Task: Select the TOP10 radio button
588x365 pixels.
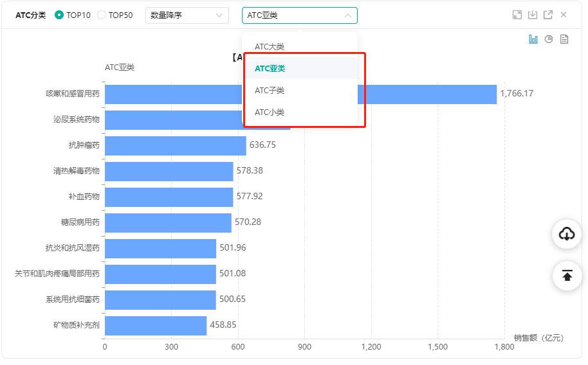Action: click(x=59, y=15)
